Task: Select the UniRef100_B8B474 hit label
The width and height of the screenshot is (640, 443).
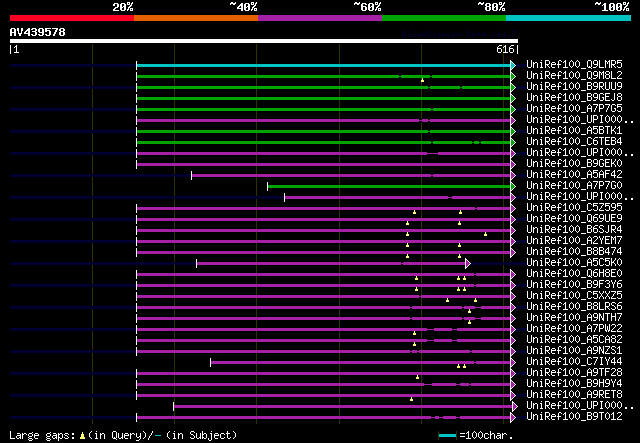Action: [574, 252]
